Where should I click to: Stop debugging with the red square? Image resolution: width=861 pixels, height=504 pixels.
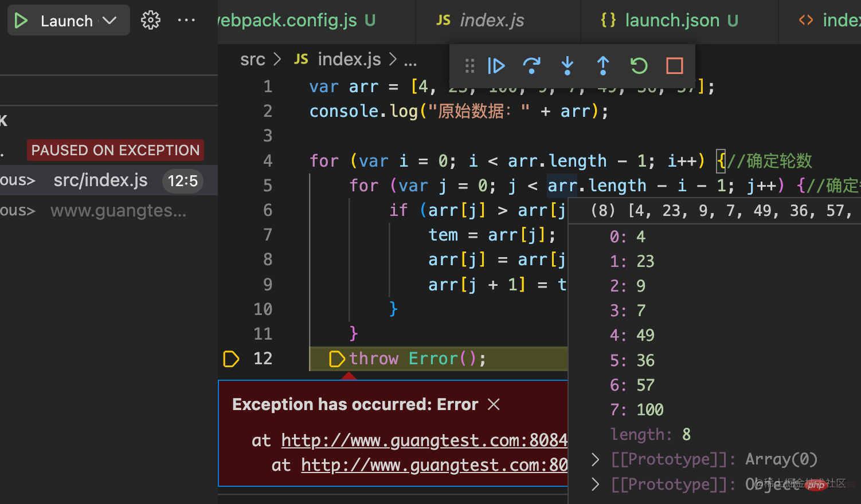coord(674,66)
